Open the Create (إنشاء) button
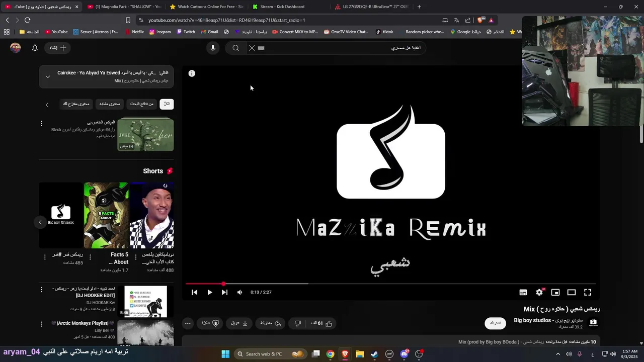 (x=57, y=48)
